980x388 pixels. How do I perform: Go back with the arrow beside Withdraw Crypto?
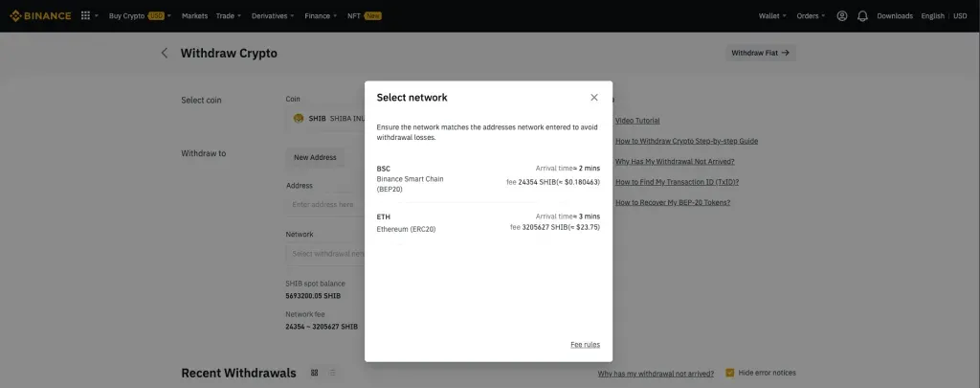(x=165, y=54)
